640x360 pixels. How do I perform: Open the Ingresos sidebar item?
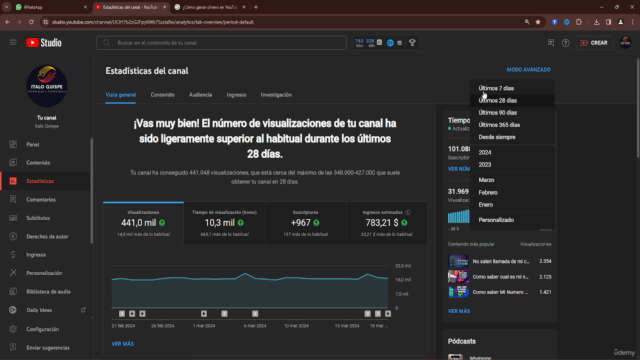coord(36,255)
